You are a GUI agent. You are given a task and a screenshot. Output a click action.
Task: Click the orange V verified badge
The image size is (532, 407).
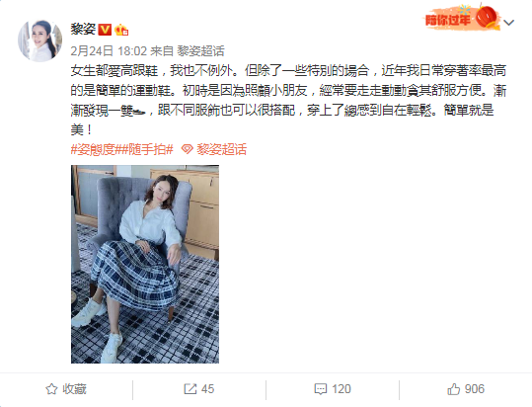pyautogui.click(x=105, y=30)
